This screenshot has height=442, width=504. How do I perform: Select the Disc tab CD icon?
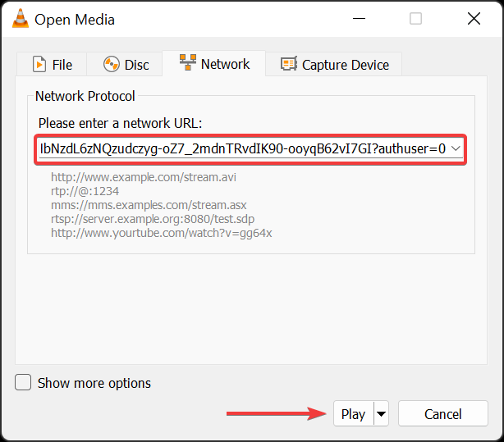click(x=111, y=64)
